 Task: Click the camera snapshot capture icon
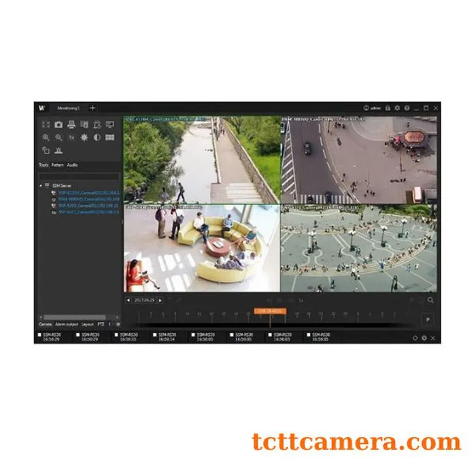[58, 124]
